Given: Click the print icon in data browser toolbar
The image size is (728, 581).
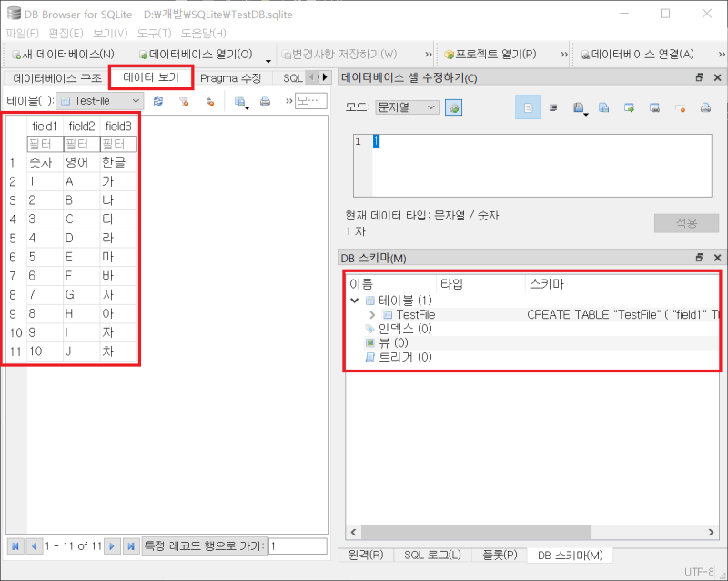Looking at the screenshot, I should click(x=265, y=101).
